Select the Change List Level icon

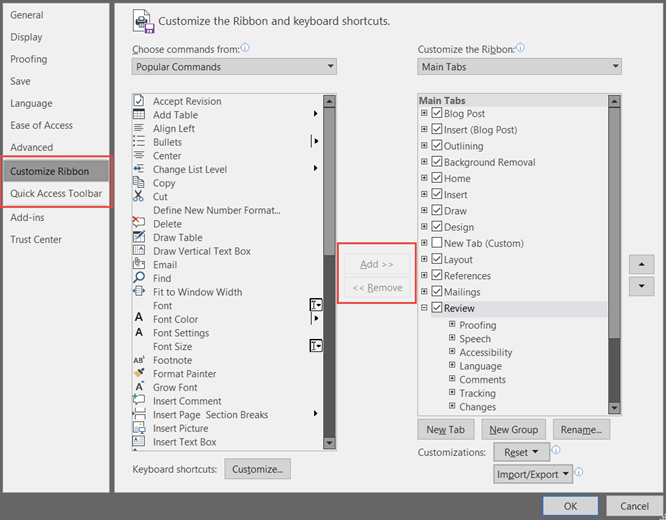click(139, 169)
